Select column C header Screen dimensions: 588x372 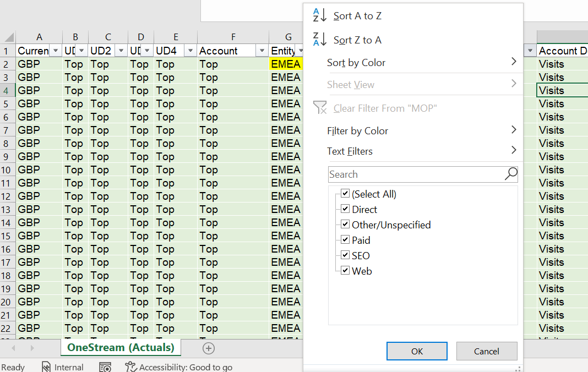[108, 37]
